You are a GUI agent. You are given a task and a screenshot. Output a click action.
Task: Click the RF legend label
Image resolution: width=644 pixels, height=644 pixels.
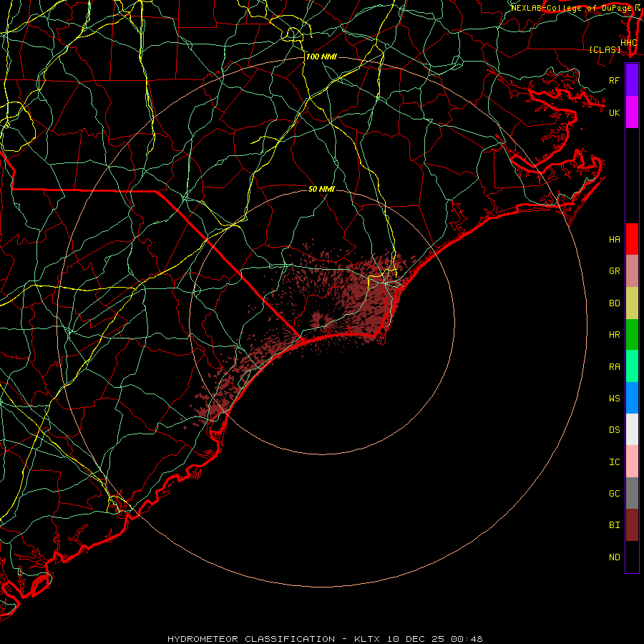(615, 80)
